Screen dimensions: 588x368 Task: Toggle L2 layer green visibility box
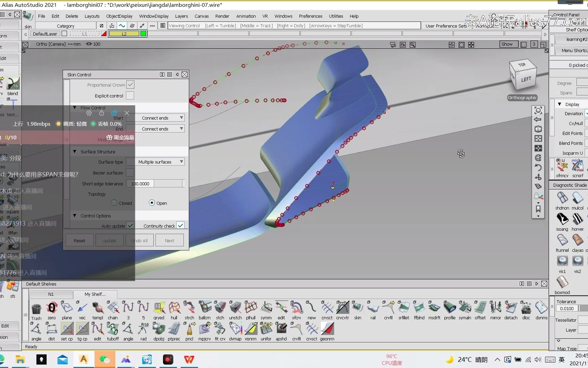(143, 33)
